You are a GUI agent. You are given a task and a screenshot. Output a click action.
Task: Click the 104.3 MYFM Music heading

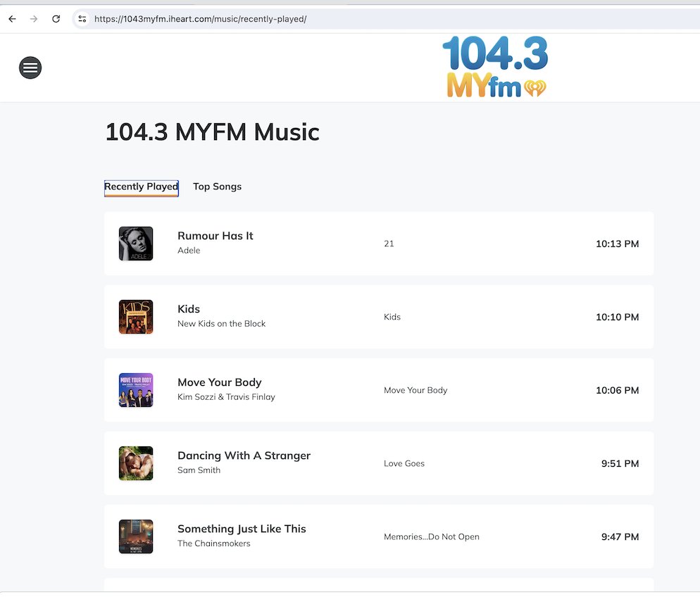[213, 132]
